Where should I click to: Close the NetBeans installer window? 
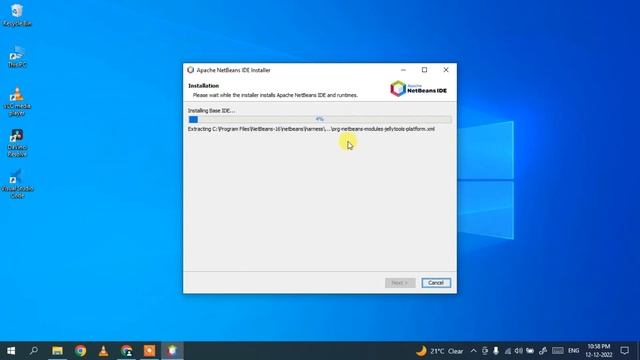pos(446,70)
